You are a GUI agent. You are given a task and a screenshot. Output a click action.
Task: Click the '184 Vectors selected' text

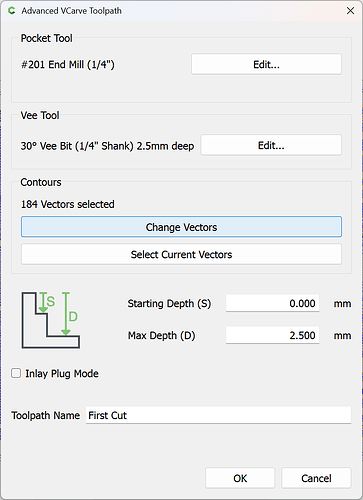[68, 204]
